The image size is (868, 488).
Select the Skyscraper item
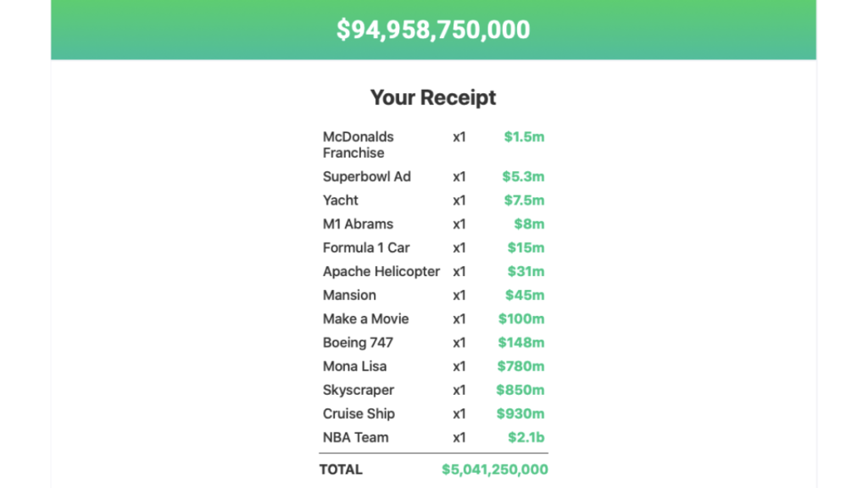(358, 390)
